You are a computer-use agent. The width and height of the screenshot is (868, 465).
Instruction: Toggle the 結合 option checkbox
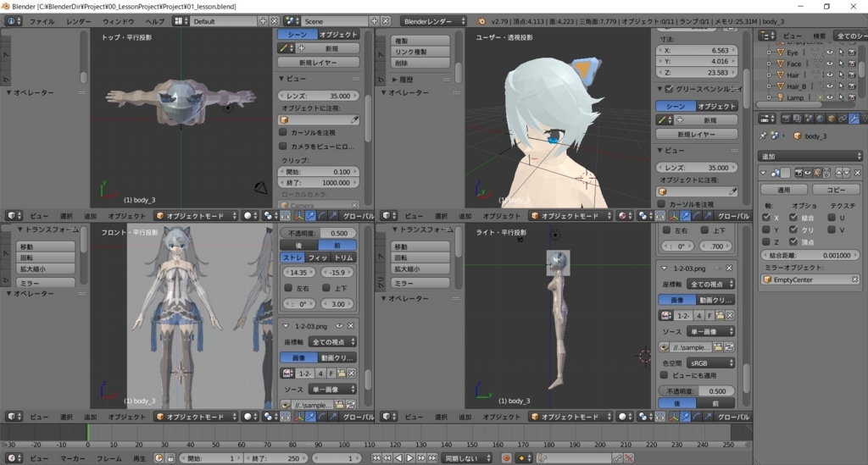tap(793, 218)
